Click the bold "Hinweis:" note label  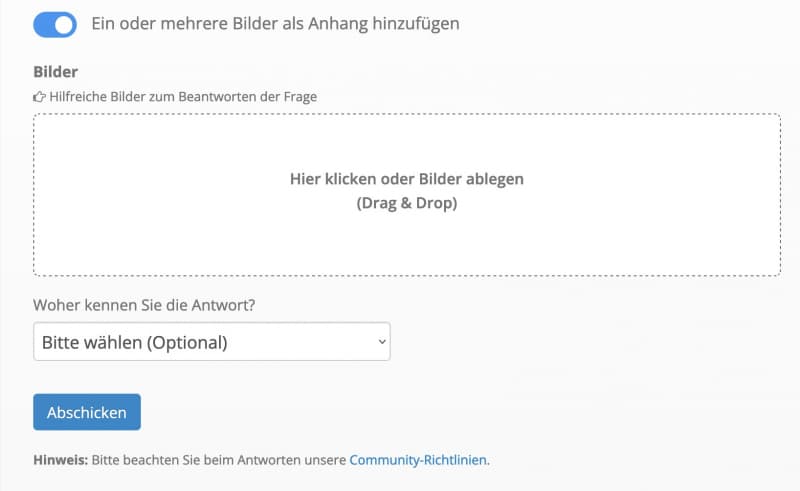(x=61, y=460)
